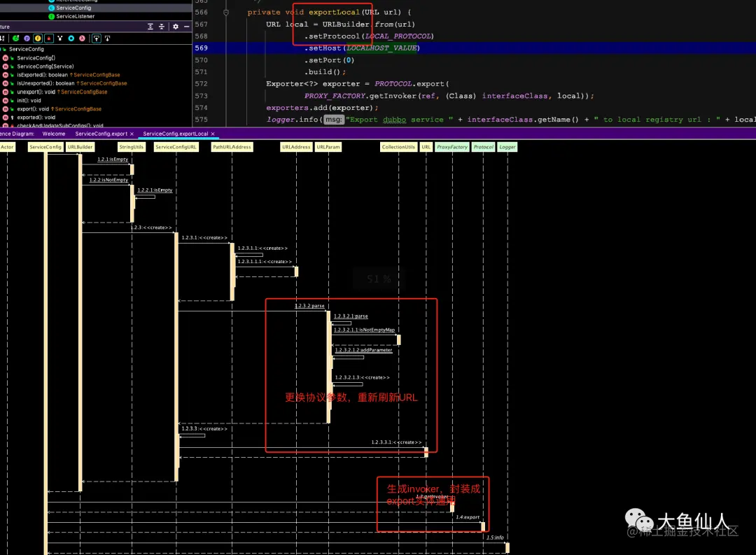
Task: Select ServiceConfig(Service) constructor in Structure
Action: pos(45,66)
